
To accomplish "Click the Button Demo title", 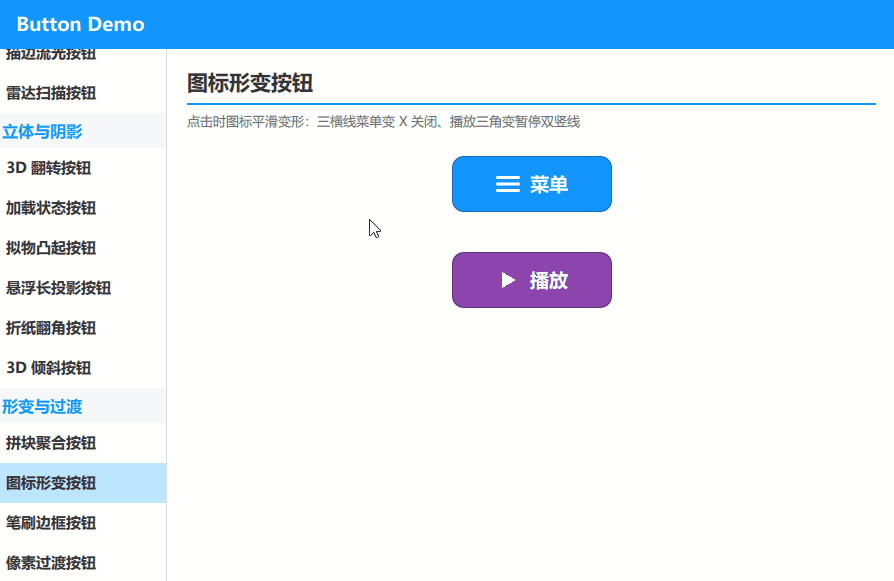I will [80, 25].
